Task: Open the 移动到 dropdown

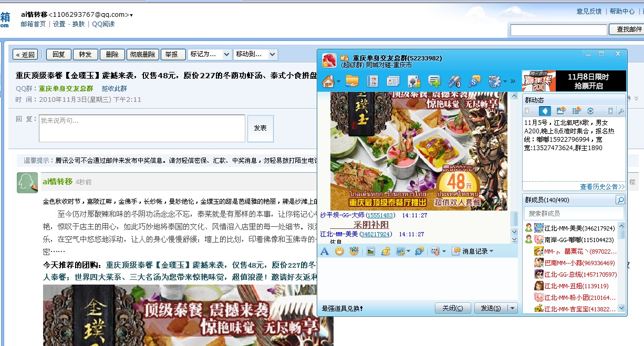Action: (x=255, y=54)
